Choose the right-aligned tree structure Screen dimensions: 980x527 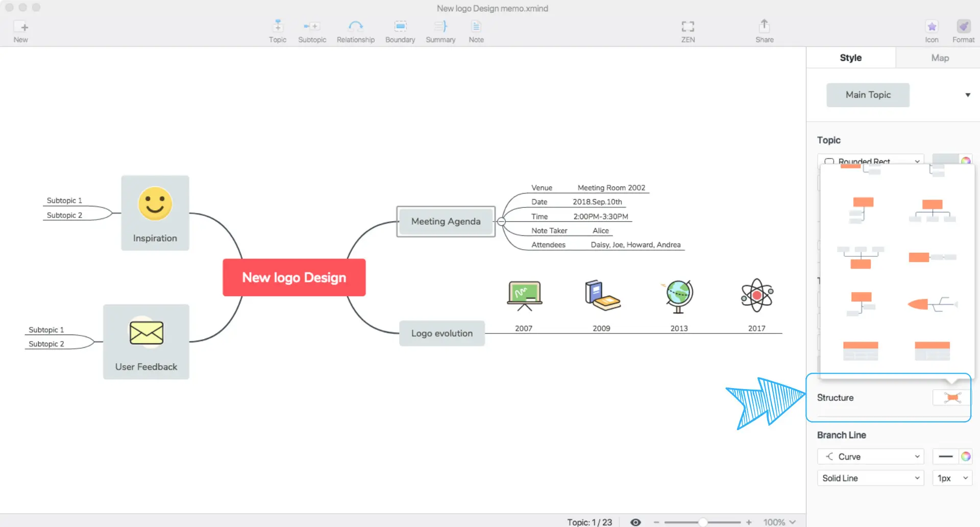(x=861, y=304)
